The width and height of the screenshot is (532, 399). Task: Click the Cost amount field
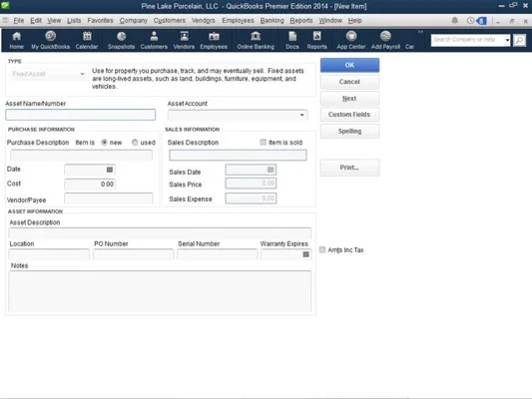[90, 185]
